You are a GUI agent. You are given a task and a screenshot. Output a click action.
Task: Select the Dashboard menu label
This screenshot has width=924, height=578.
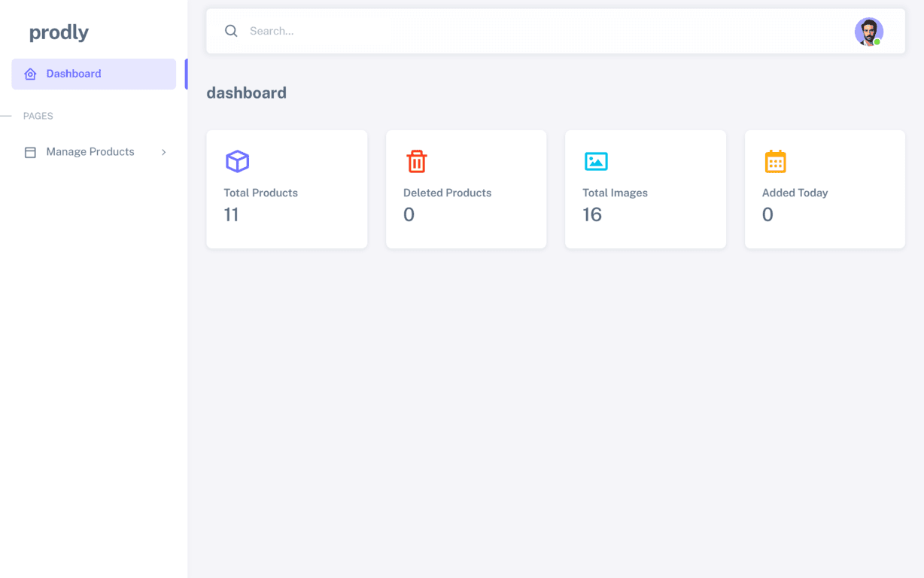pyautogui.click(x=74, y=74)
